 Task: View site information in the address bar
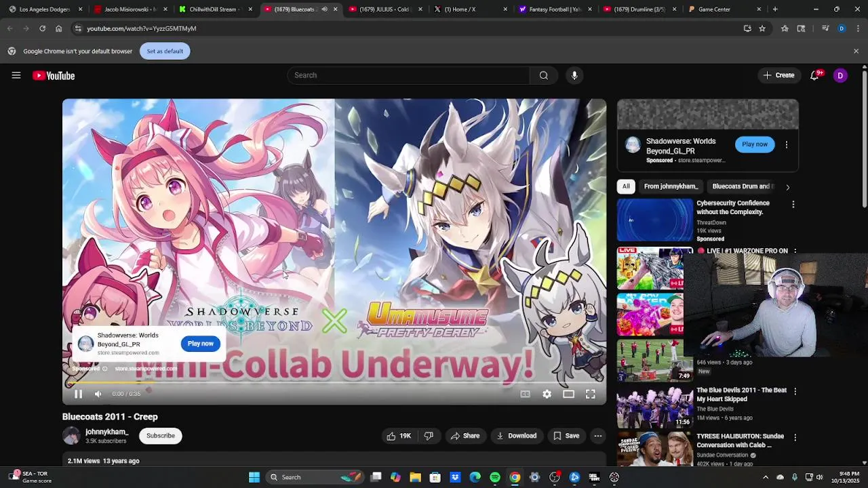coord(78,28)
